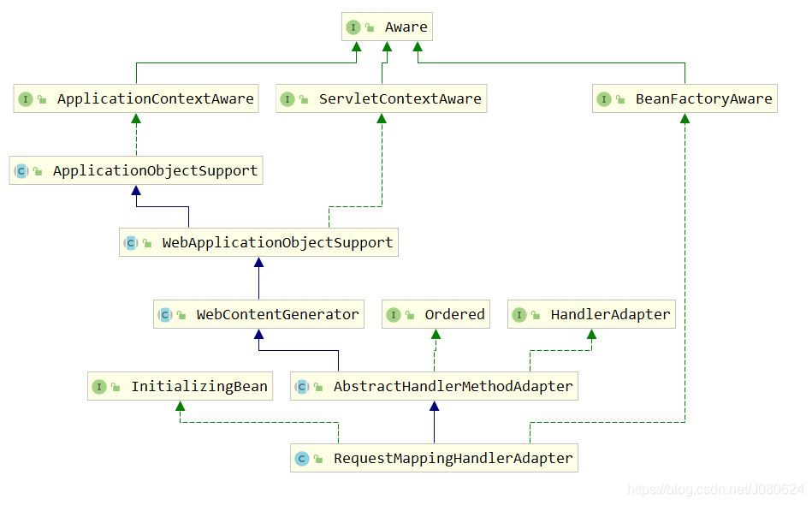Viewport: 812px width, 505px height.
Task: Select the WebContentGenerator node label
Action: click(277, 315)
